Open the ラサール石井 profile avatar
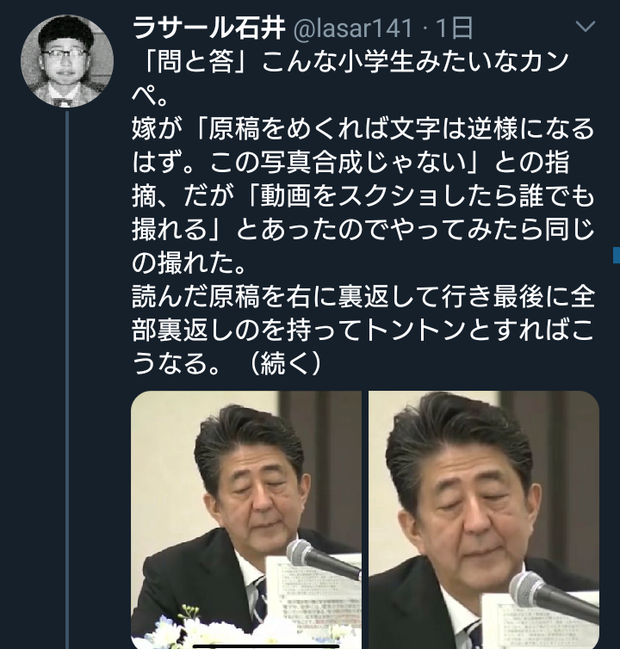620x649 pixels. (x=67, y=61)
